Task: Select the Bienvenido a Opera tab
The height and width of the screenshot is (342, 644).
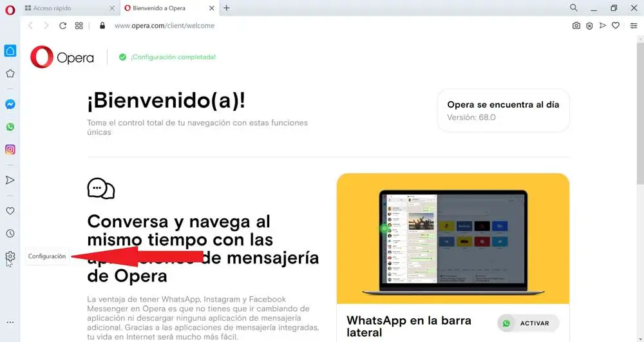Action: click(x=169, y=8)
